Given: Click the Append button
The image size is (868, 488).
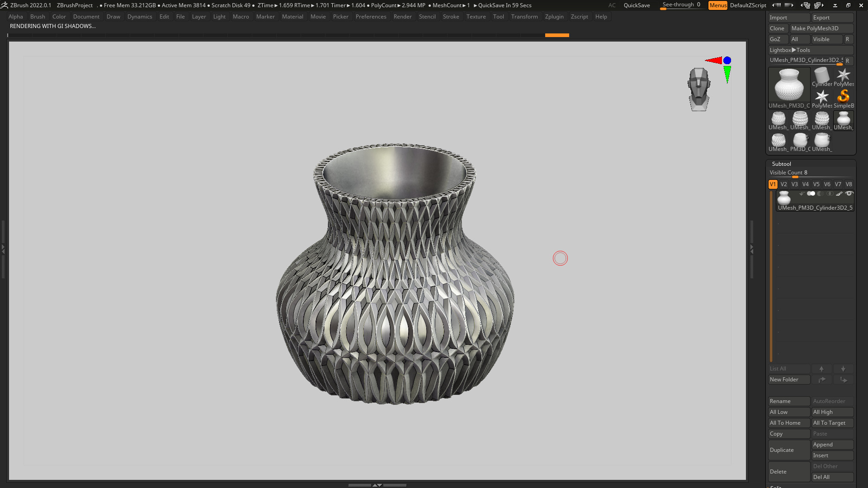Looking at the screenshot, I should 832,445.
